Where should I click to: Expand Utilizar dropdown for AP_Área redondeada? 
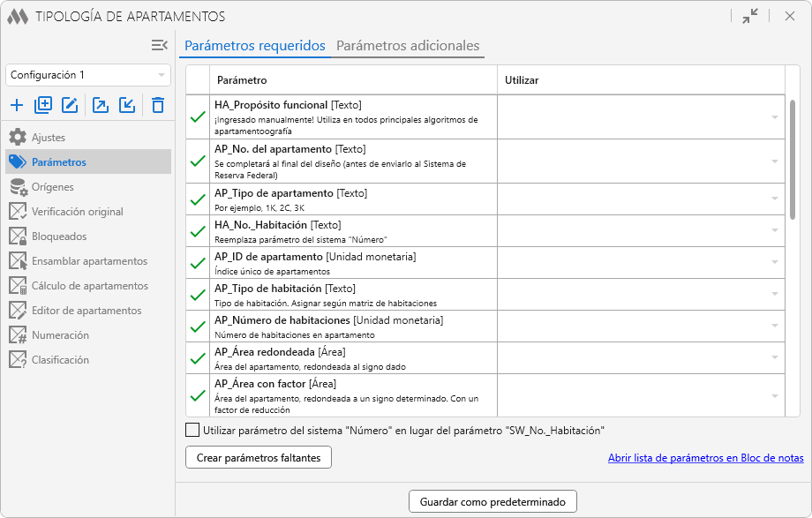774,358
